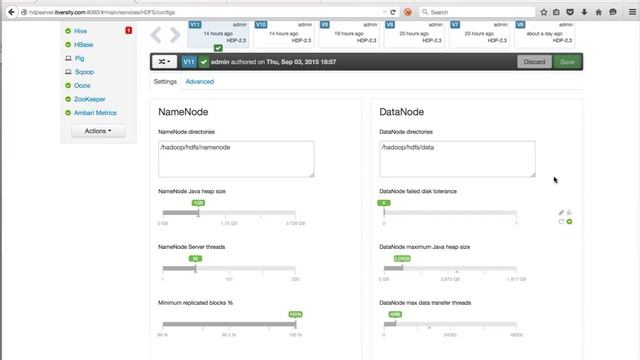Click DataNode section heading

[x=402, y=112]
